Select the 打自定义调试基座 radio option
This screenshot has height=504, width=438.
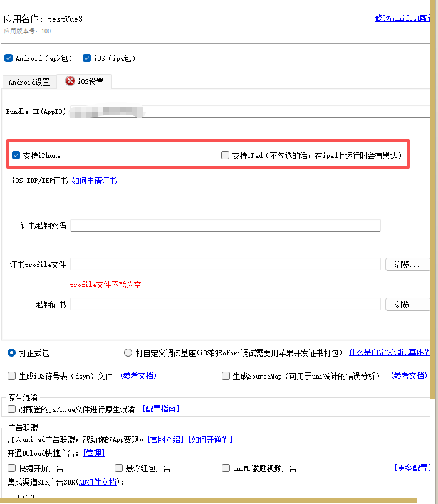pos(128,353)
